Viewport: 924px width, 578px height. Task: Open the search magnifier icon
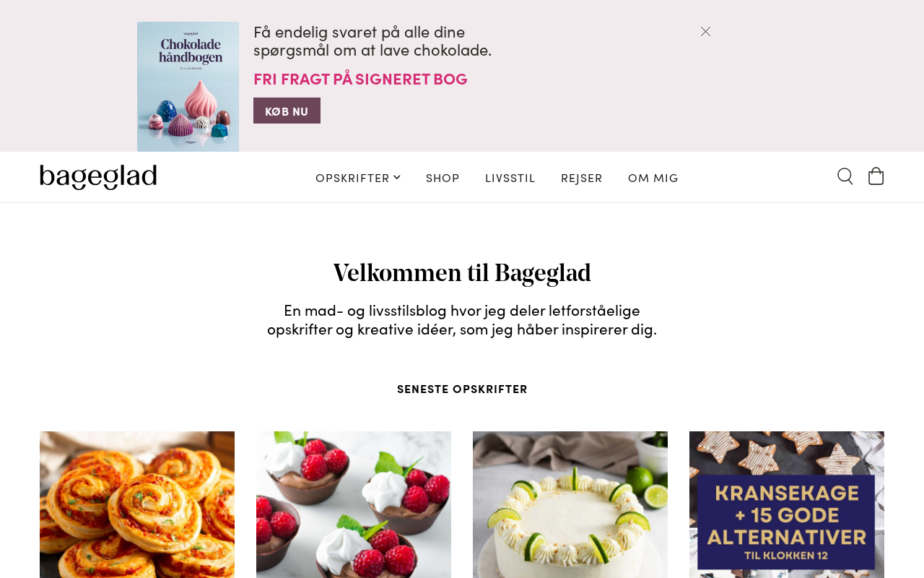[845, 176]
